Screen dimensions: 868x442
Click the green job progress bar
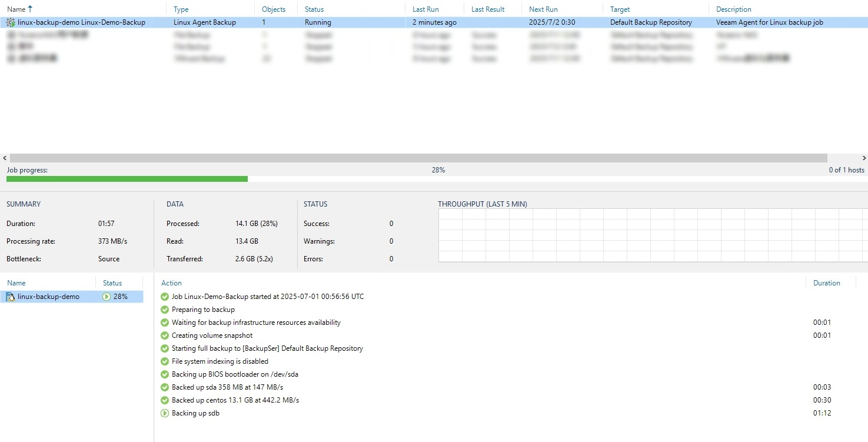[x=127, y=179]
